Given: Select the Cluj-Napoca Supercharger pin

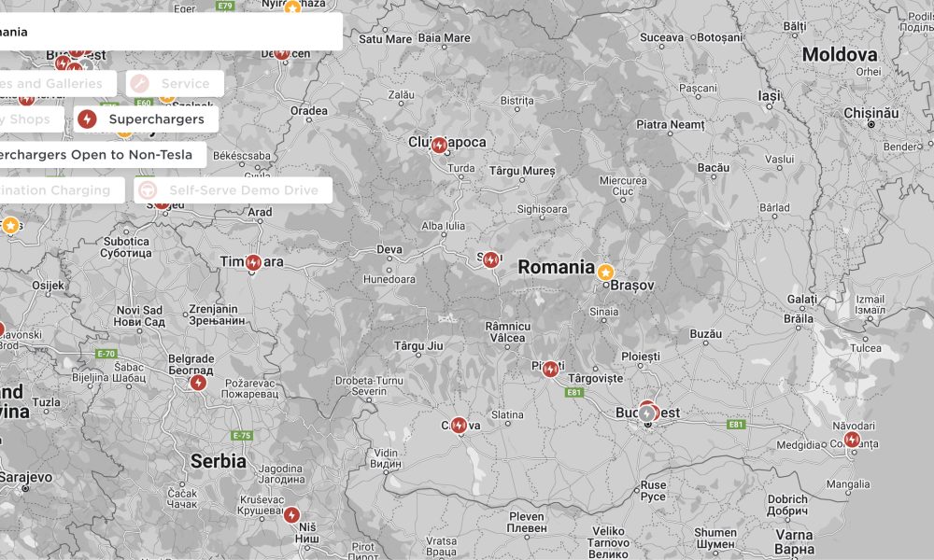Looking at the screenshot, I should coord(439,145).
